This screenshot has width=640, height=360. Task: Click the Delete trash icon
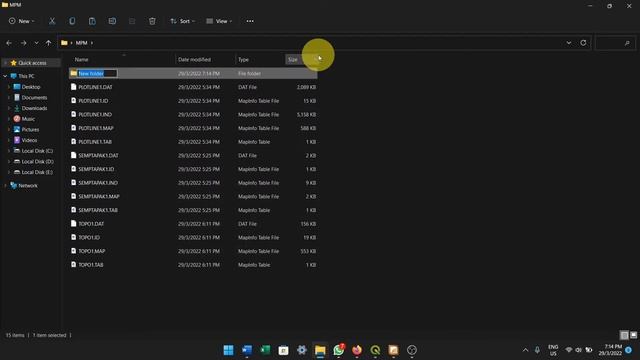(x=152, y=21)
